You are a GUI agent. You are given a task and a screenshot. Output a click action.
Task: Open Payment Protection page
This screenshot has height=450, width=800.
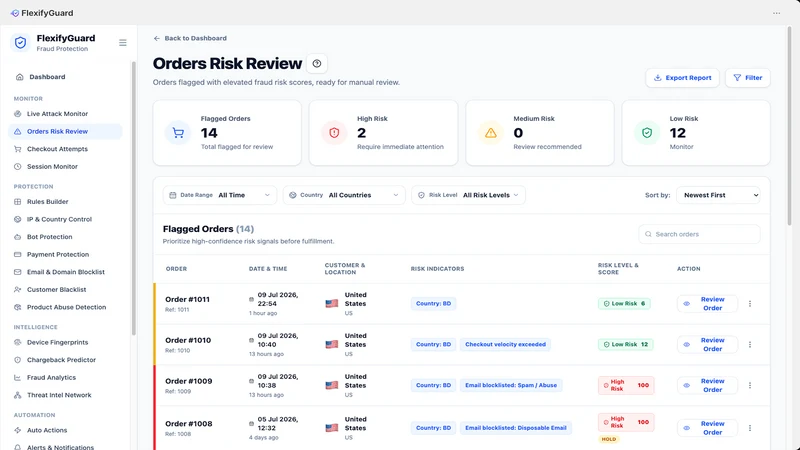[x=65, y=255]
